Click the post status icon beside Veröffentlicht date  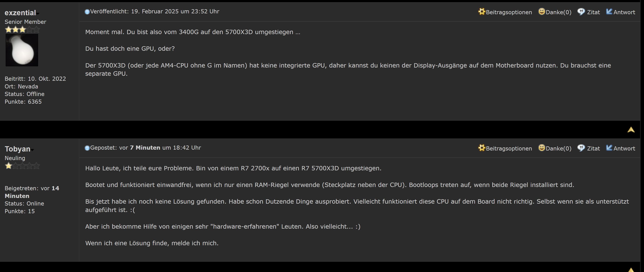(x=87, y=12)
